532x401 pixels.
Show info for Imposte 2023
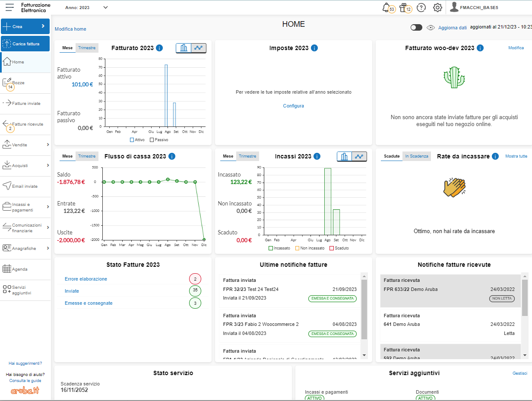(314, 48)
